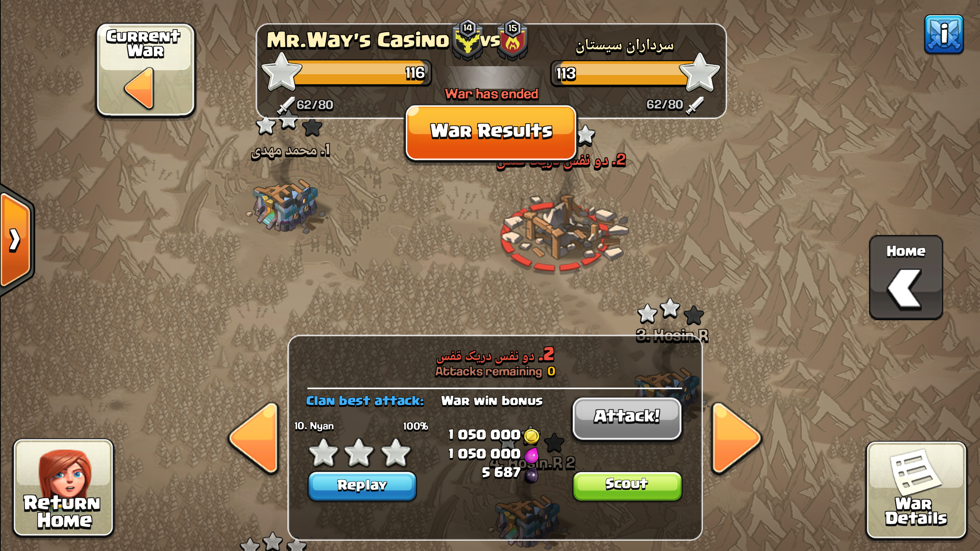This screenshot has width=980, height=551.
Task: Tap the dark elixir bonus icon
Action: pyautogui.click(x=531, y=476)
